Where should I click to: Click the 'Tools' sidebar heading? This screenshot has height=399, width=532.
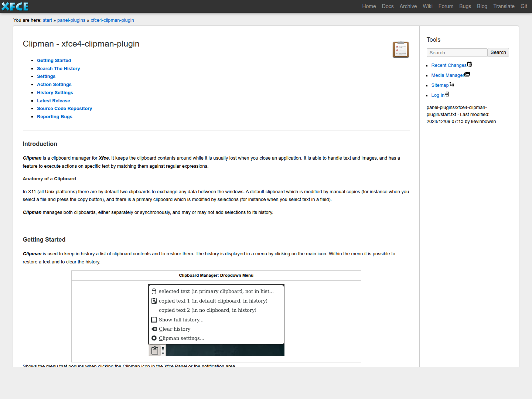pos(434,40)
